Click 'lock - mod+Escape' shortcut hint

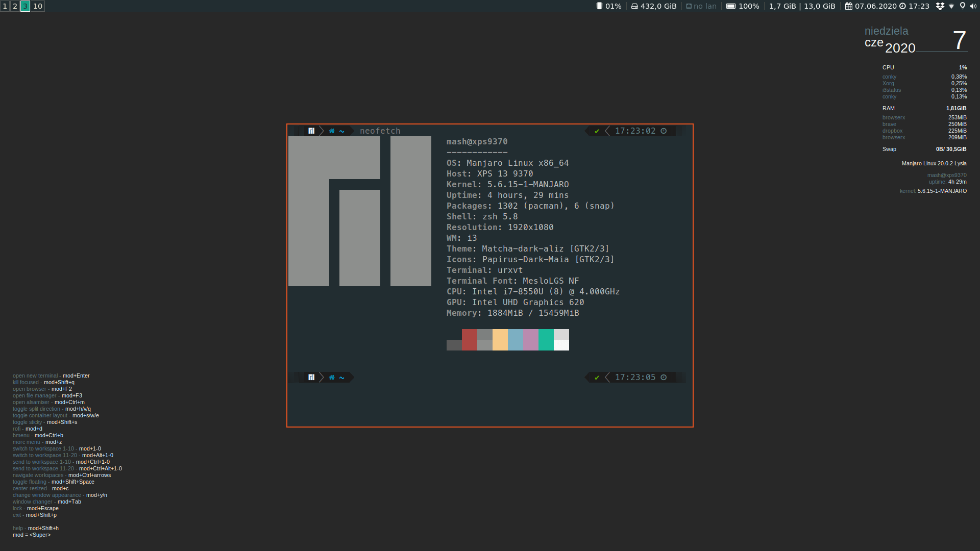point(36,509)
